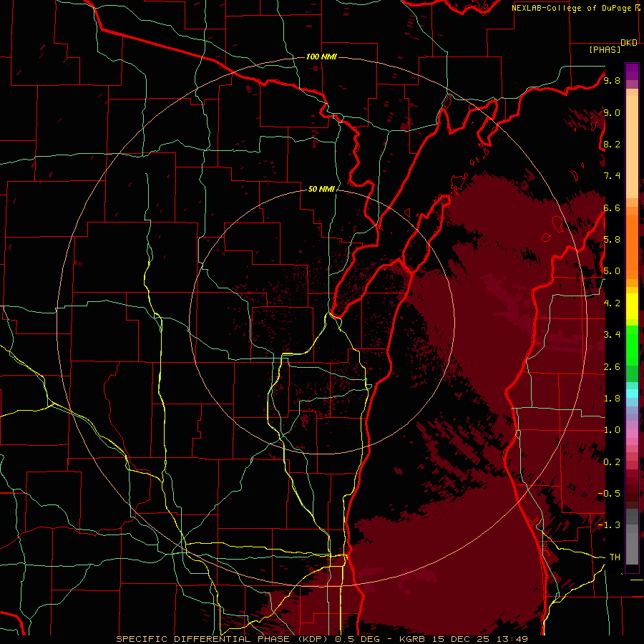Click the 1.8 scale value
The image size is (644, 644).
point(612,398)
